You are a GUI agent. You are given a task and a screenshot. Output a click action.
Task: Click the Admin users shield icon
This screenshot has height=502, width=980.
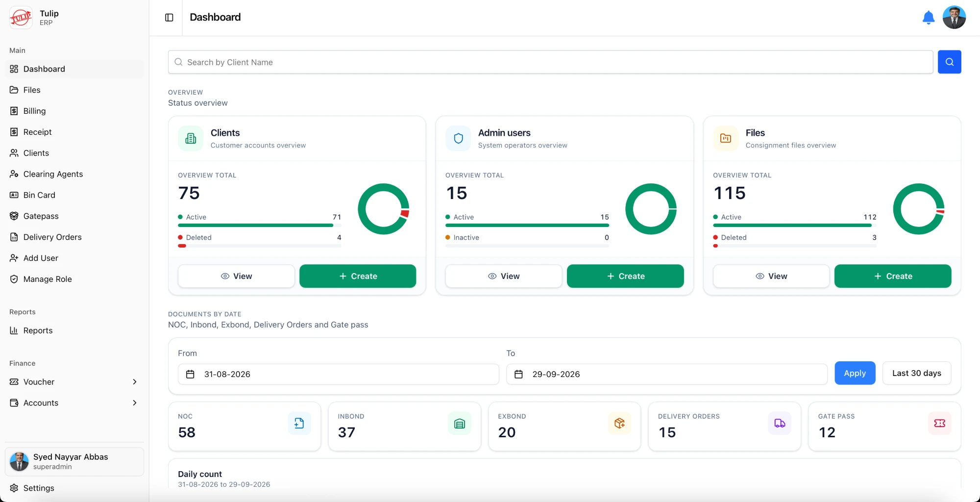coord(458,138)
